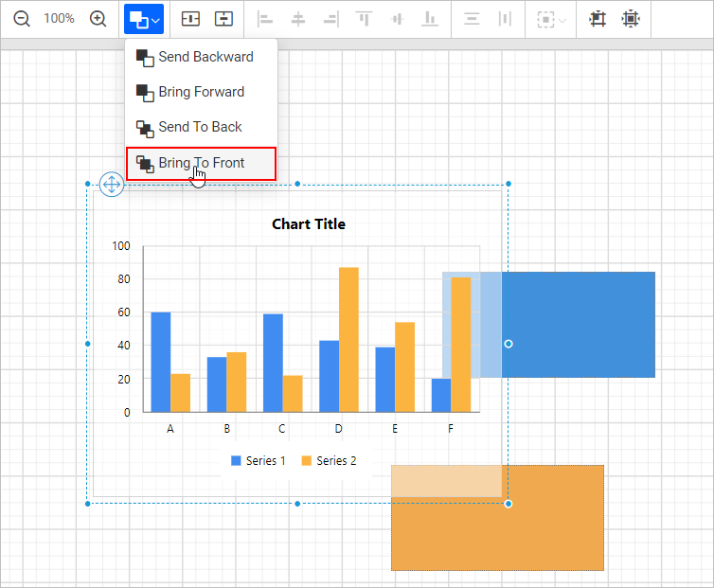Click the orange bar in category E
This screenshot has height=588, width=714.
click(x=404, y=367)
